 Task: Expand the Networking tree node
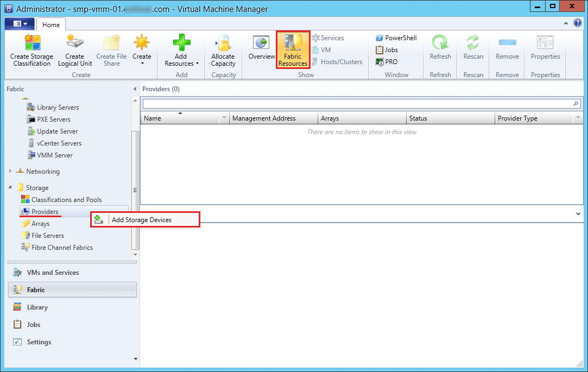pyautogui.click(x=11, y=171)
